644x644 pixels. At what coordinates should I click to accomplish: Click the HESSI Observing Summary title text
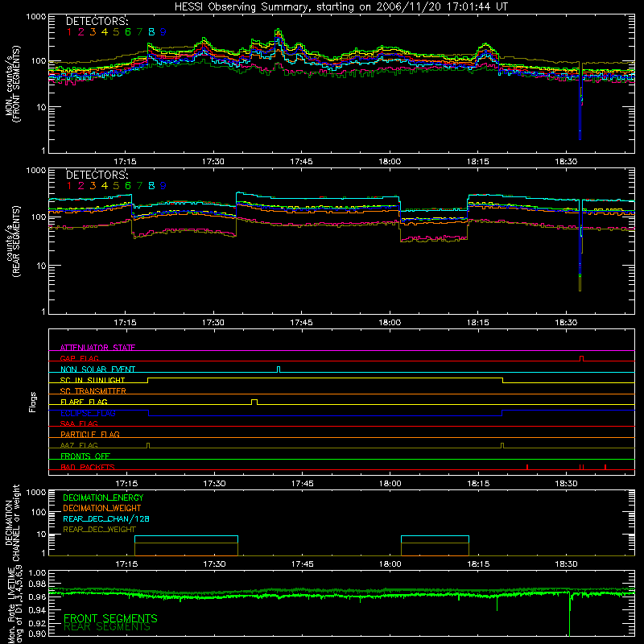(x=341, y=7)
